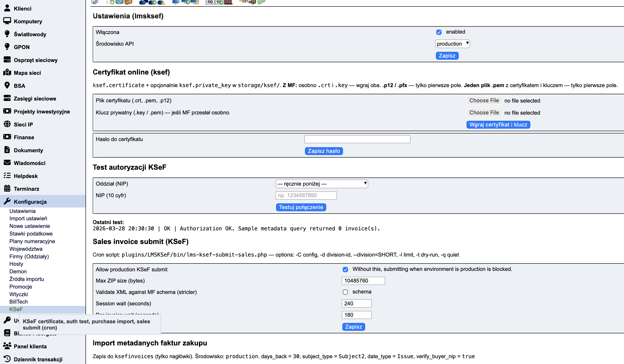Uncheck the Włączona enabled checkbox
Screen dimensions: 624x364
click(x=439, y=32)
